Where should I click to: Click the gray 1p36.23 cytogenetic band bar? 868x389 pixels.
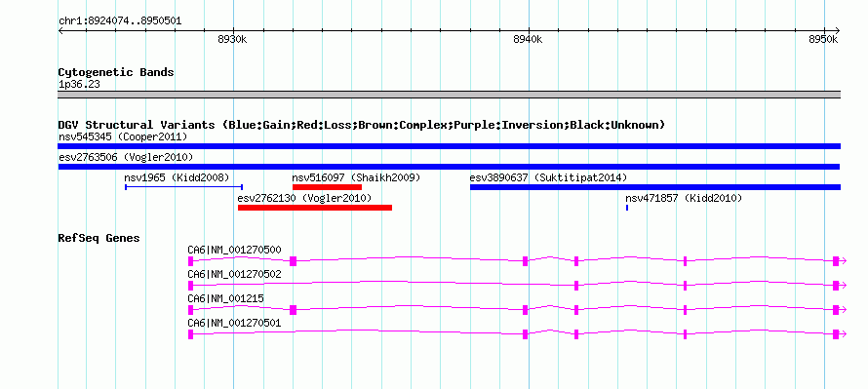[x=449, y=95]
